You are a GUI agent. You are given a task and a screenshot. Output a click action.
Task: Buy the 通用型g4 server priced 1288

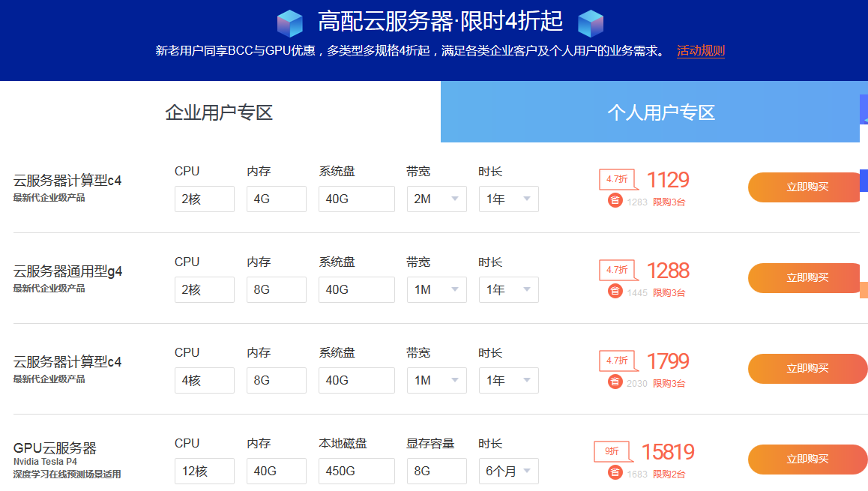(807, 278)
